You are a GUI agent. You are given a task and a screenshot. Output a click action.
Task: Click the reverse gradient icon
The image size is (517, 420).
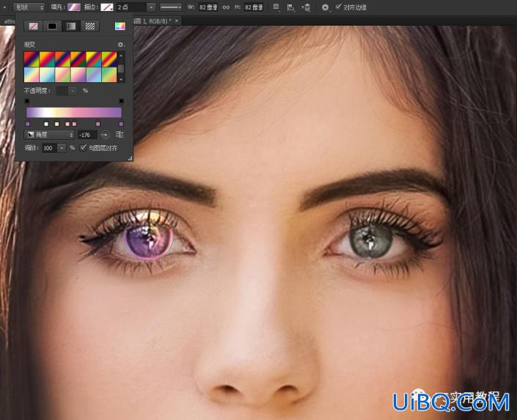[x=120, y=135]
